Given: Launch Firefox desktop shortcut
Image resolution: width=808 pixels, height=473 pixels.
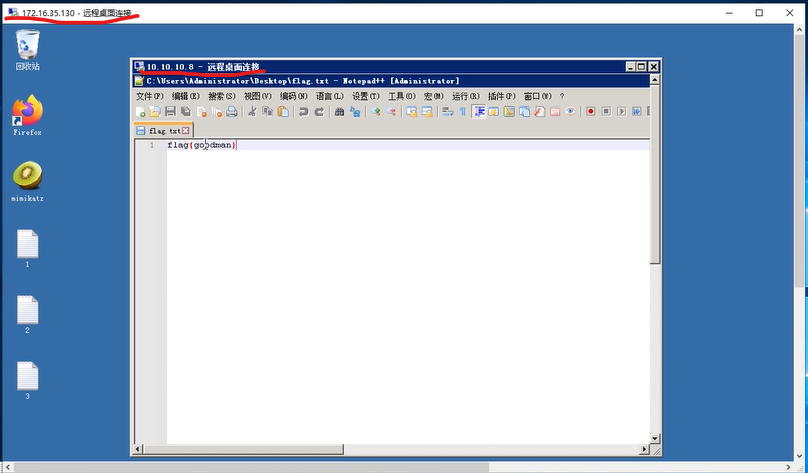Looking at the screenshot, I should 27,115.
